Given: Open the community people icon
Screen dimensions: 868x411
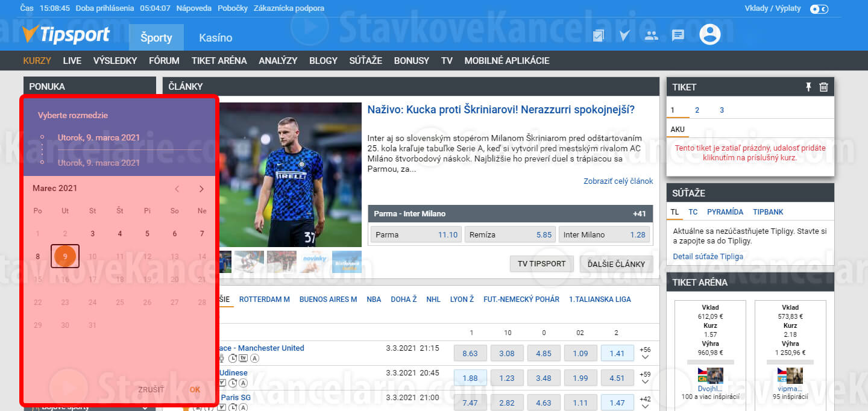Looking at the screenshot, I should click(652, 36).
